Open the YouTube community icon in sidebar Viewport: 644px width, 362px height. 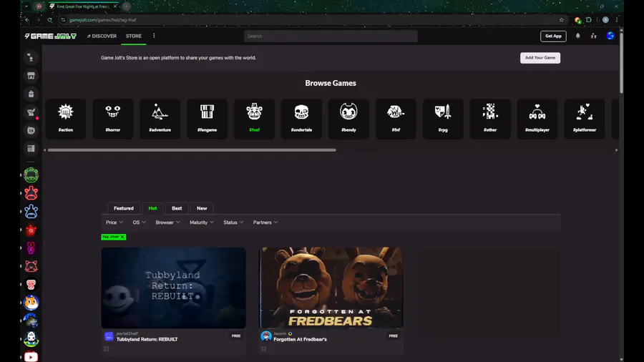[31, 357]
